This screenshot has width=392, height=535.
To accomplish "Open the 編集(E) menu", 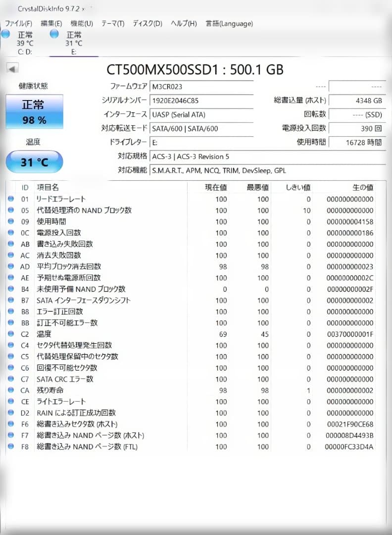I will [51, 24].
